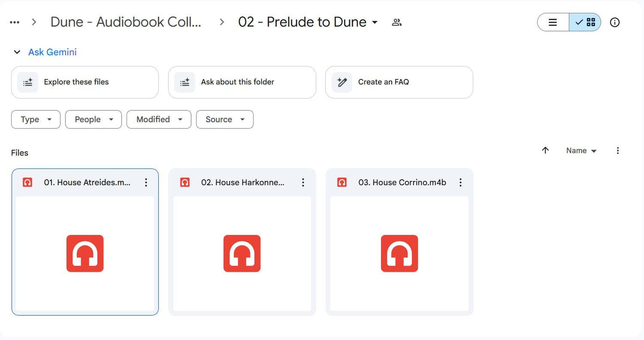Viewport: 644px width, 340px height.
Task: Click the 01. House Atreides preview thumbnail
Action: click(85, 254)
